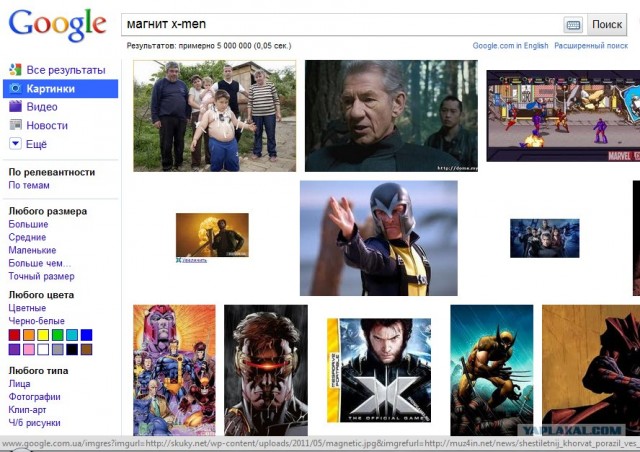Viewport: 640px width, 452px height.
Task: Open Расширенный поиск link
Action: pos(591,46)
